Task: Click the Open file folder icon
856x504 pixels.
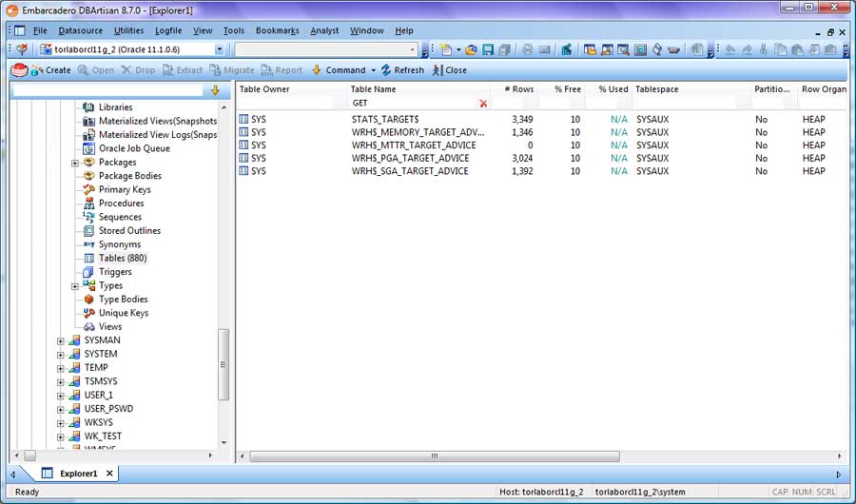Action: tap(471, 49)
